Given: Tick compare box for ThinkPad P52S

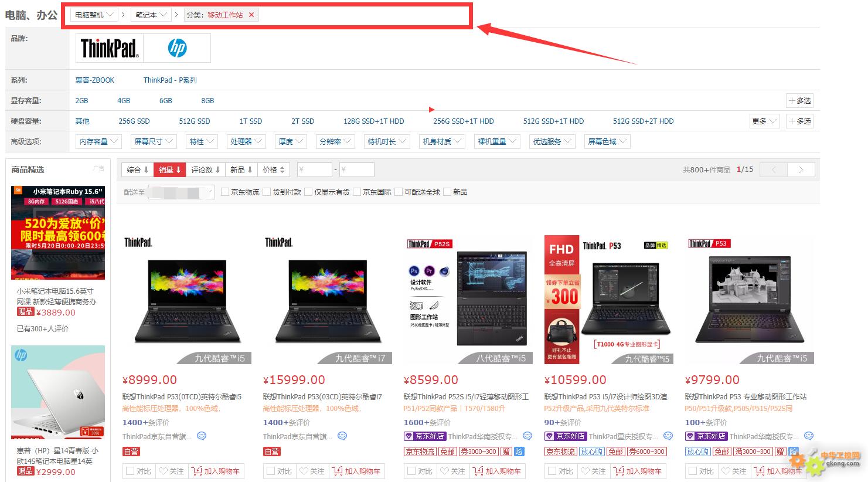Looking at the screenshot, I should click(x=411, y=471).
